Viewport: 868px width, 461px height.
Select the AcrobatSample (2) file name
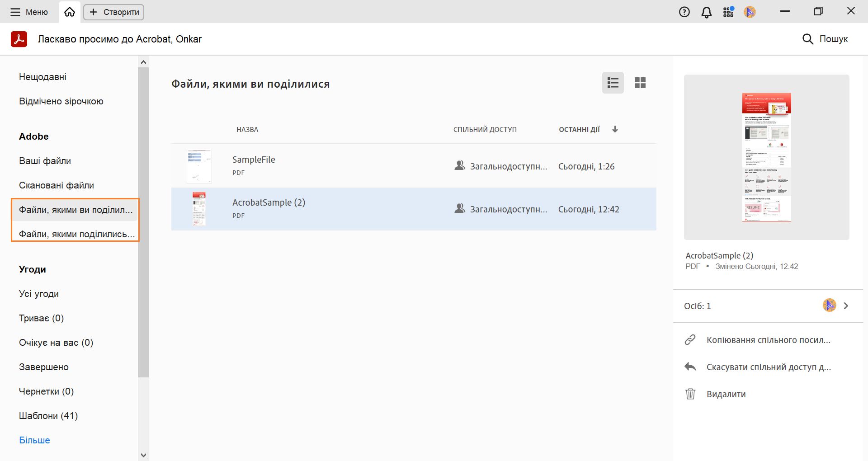(x=269, y=202)
